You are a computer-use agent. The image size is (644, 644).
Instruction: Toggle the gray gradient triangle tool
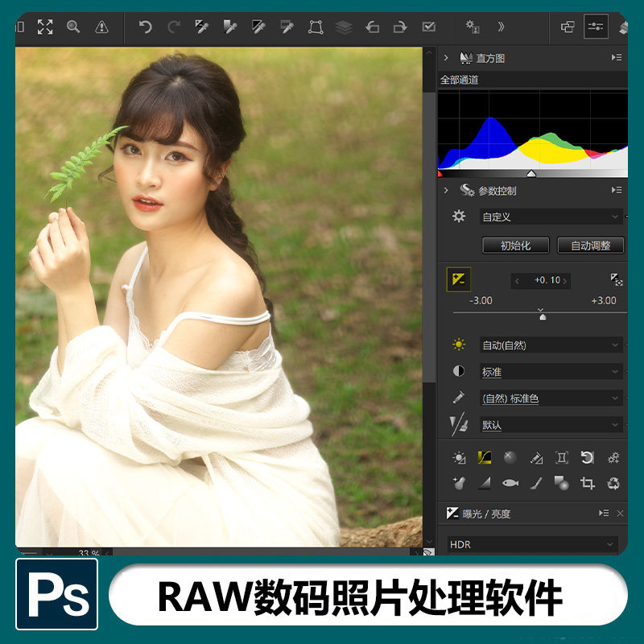click(x=485, y=484)
